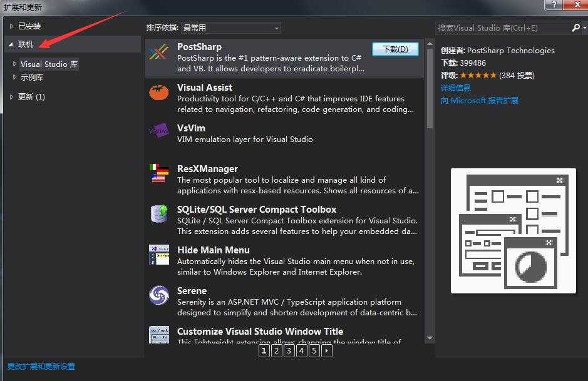The height and width of the screenshot is (381, 588).
Task: Click the 下载: 399486 download count
Action: tap(463, 63)
